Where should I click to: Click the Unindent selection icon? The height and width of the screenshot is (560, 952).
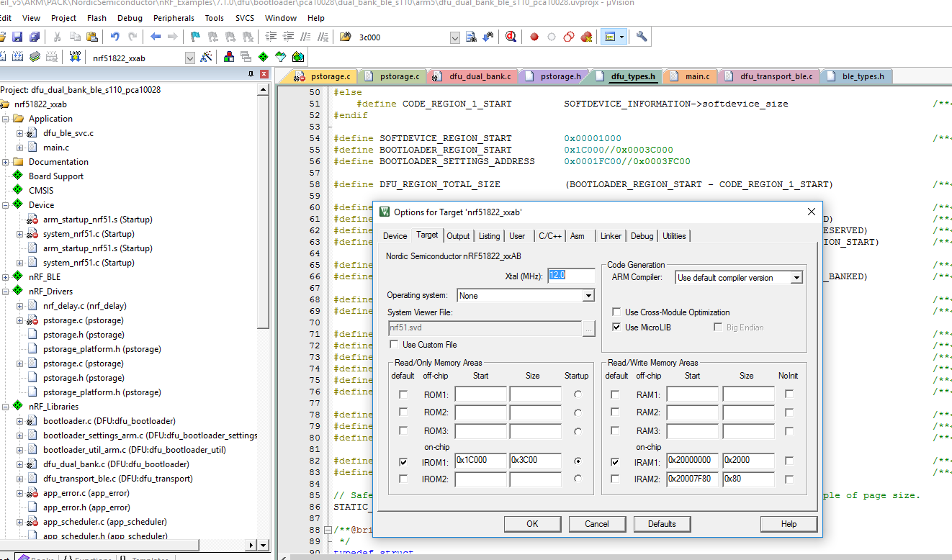click(x=288, y=37)
